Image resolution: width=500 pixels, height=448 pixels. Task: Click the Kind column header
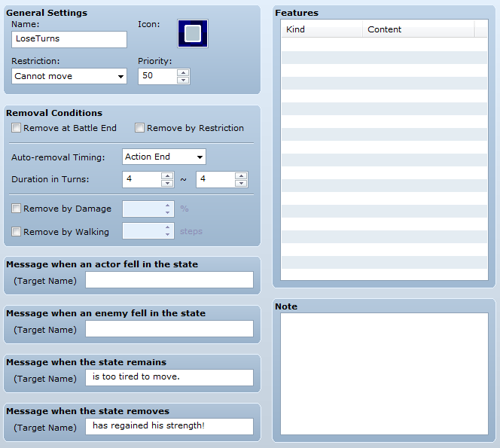pyautogui.click(x=322, y=29)
